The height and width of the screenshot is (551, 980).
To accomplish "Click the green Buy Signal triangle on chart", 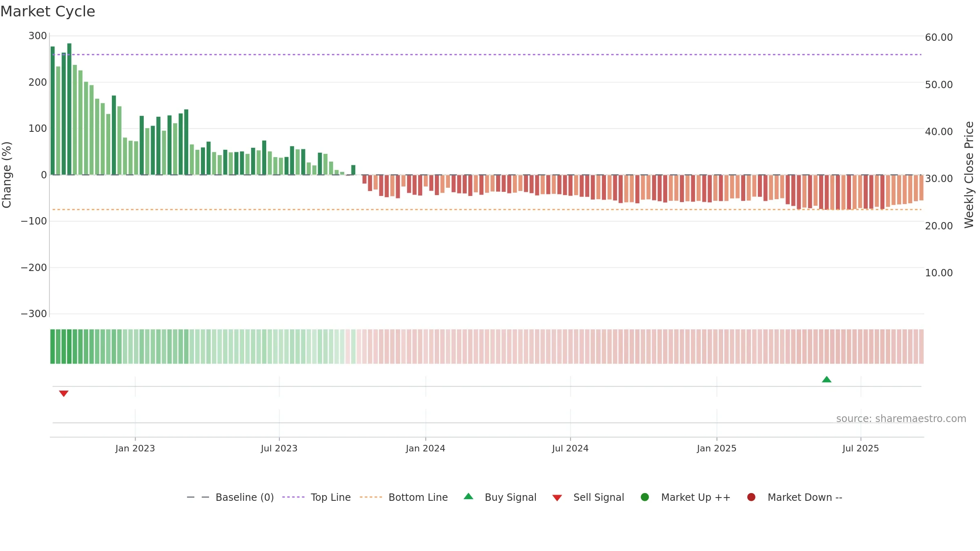I will (826, 380).
